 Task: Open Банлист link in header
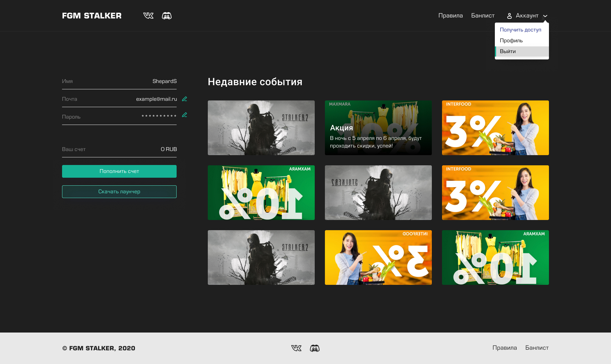click(483, 16)
